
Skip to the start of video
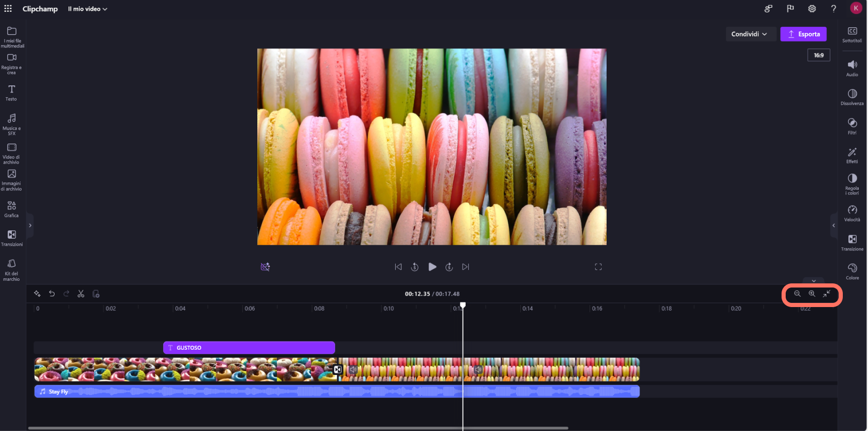click(398, 267)
